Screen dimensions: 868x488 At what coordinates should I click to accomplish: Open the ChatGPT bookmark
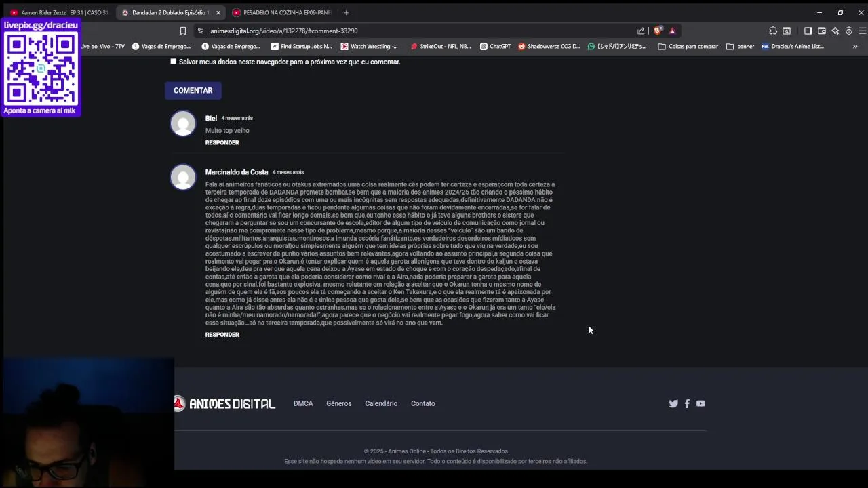coord(495,47)
